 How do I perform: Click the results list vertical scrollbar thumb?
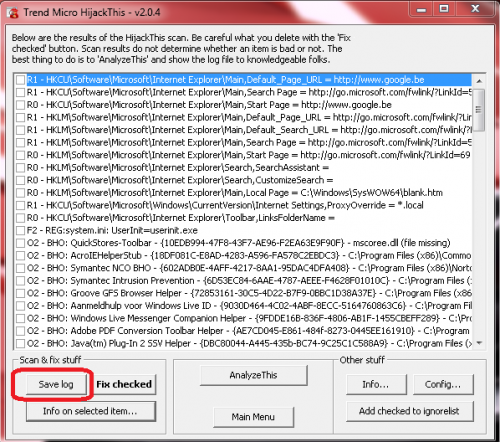(479, 110)
